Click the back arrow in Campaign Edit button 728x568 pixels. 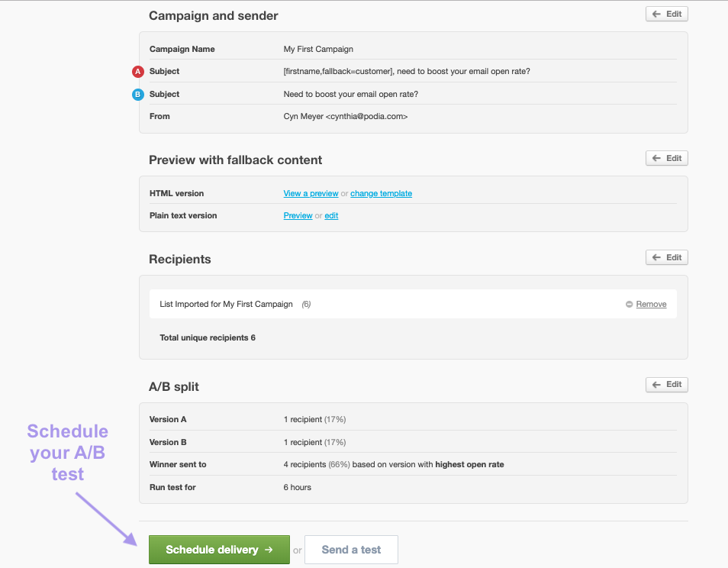657,14
